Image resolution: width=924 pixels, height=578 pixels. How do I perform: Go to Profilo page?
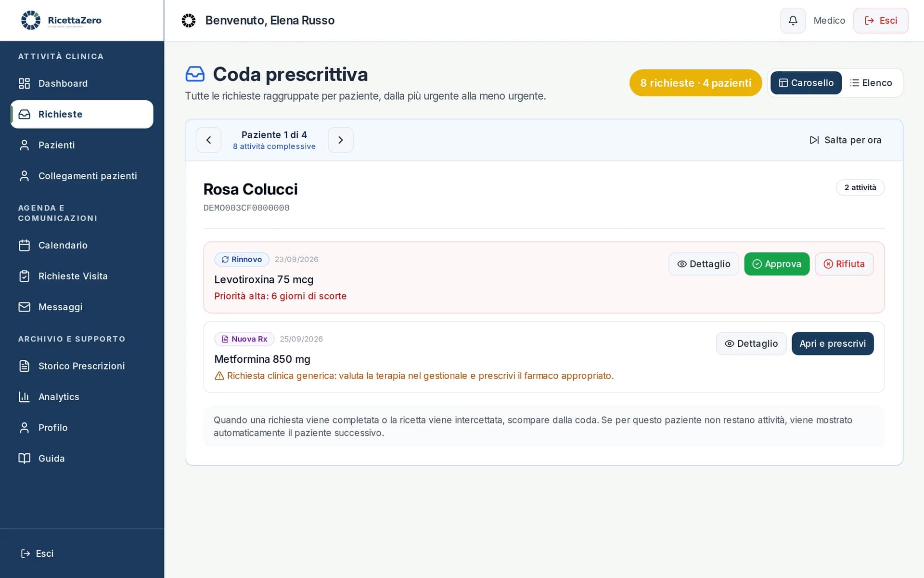point(82,428)
